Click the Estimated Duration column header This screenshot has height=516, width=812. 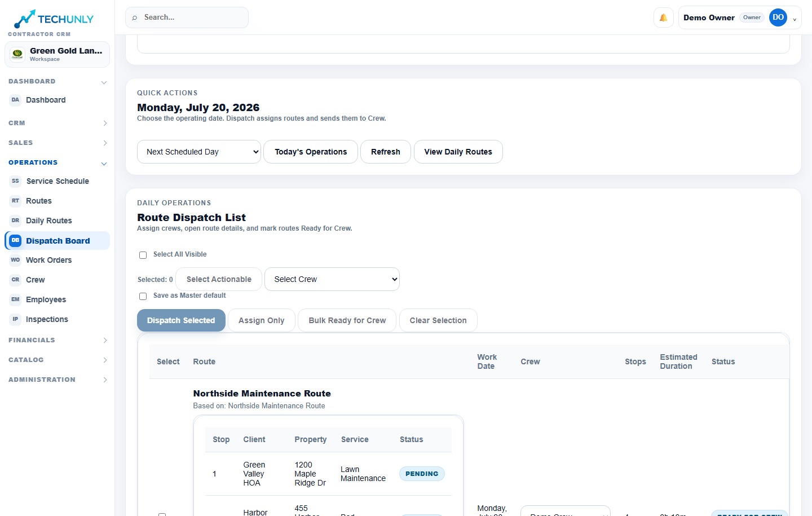[x=678, y=361]
